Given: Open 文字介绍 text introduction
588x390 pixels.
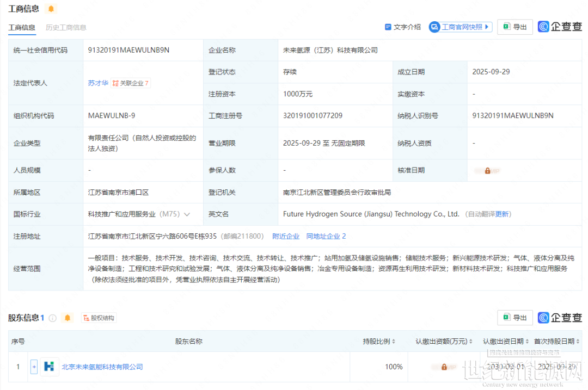Looking at the screenshot, I should tap(403, 27).
